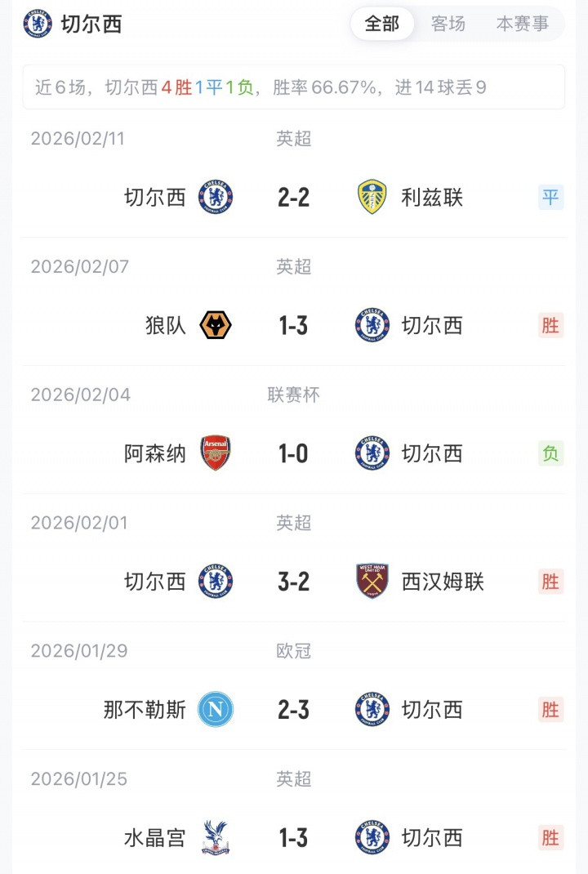The width and height of the screenshot is (588, 874).
Task: Click the Arsenal (阿森纳) cannon crest
Action: (x=216, y=453)
